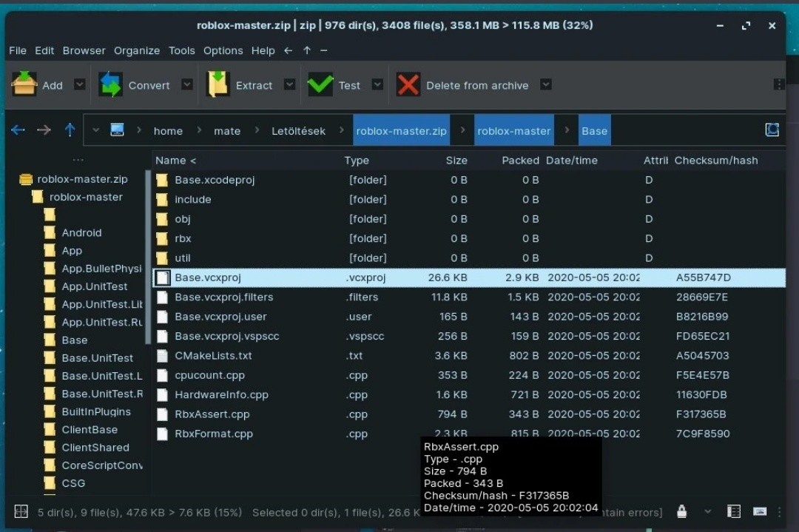Open the Tools menu
Screen dimensions: 799x532
tap(182, 50)
